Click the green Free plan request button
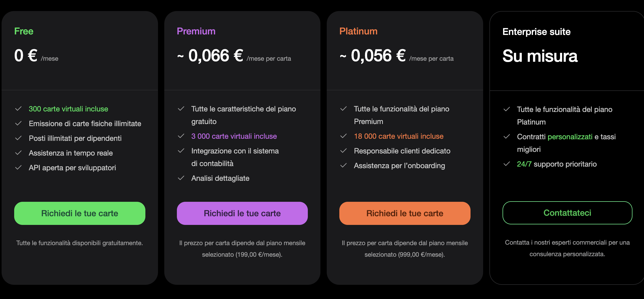 click(x=80, y=213)
